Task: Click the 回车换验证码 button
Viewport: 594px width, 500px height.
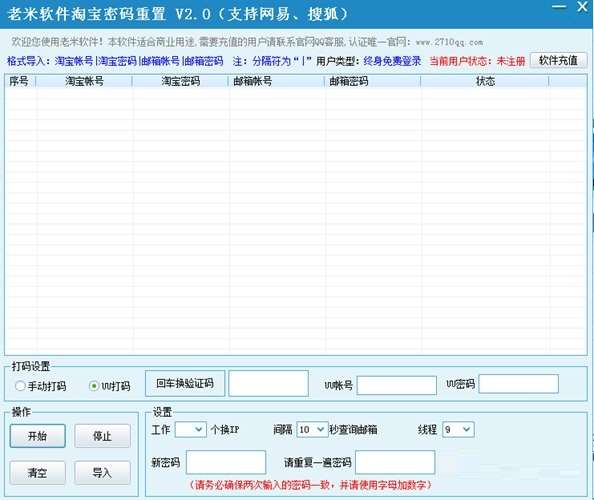Action: click(x=185, y=383)
